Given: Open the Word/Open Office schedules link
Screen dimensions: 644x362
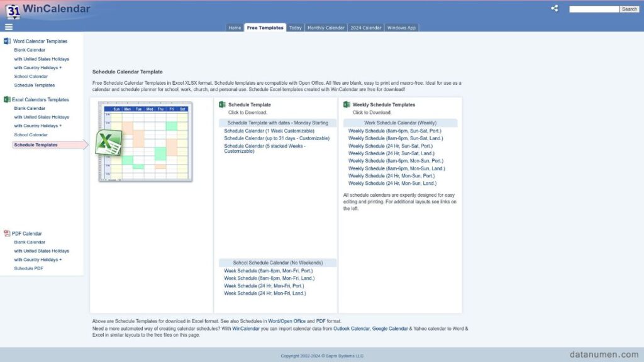Looking at the screenshot, I should click(x=287, y=321).
